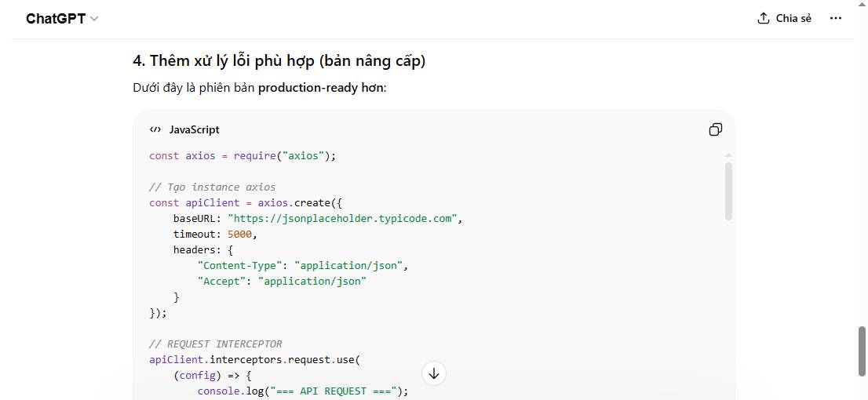Click the code block's vertical scrollbar

[728, 191]
